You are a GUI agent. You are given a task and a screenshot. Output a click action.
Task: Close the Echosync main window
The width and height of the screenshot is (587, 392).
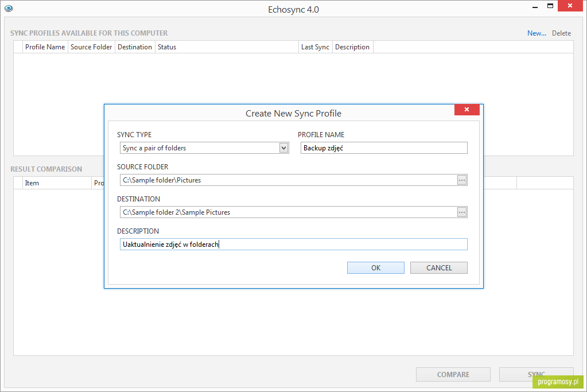(x=570, y=6)
